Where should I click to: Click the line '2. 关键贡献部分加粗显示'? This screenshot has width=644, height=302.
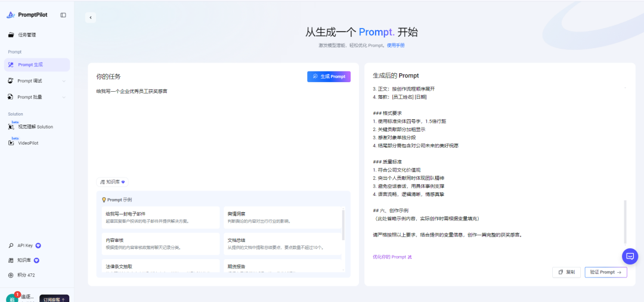tap(398, 129)
